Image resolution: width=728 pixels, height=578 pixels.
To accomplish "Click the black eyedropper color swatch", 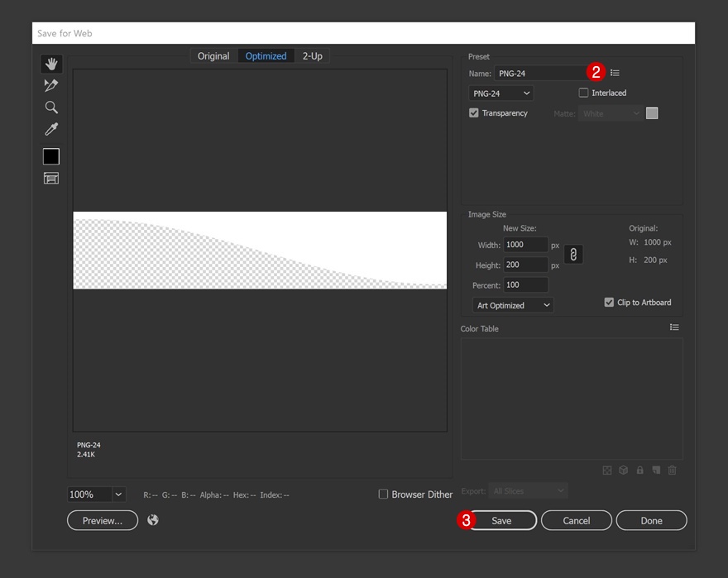I will pos(51,156).
